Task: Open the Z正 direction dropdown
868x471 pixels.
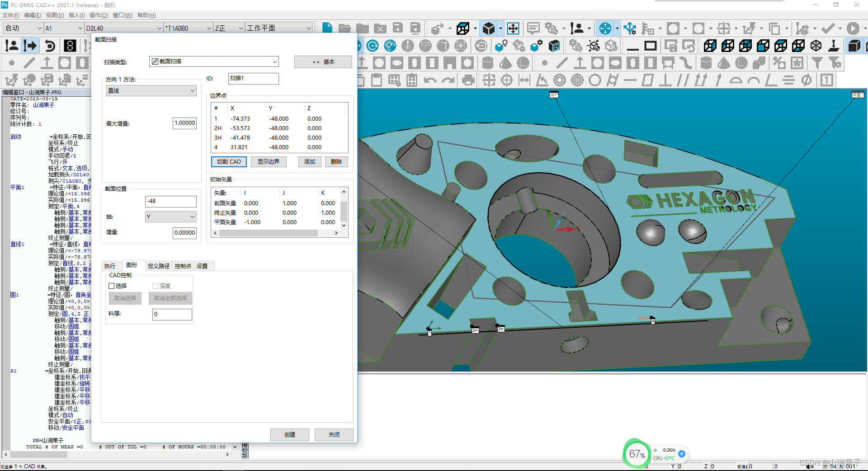Action: pyautogui.click(x=229, y=28)
